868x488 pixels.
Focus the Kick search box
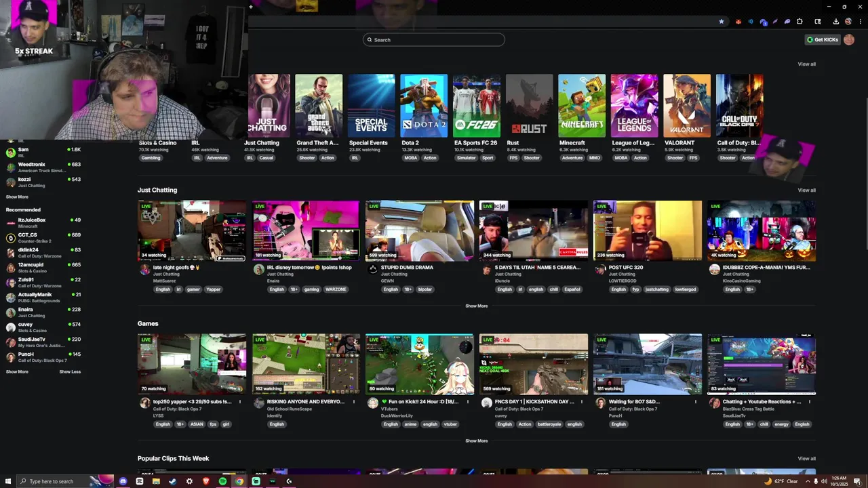point(434,39)
